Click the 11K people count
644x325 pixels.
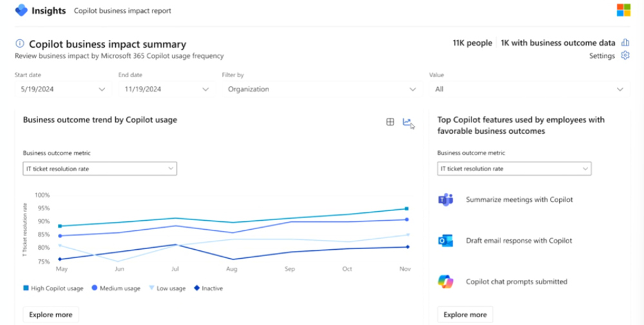[x=472, y=42]
